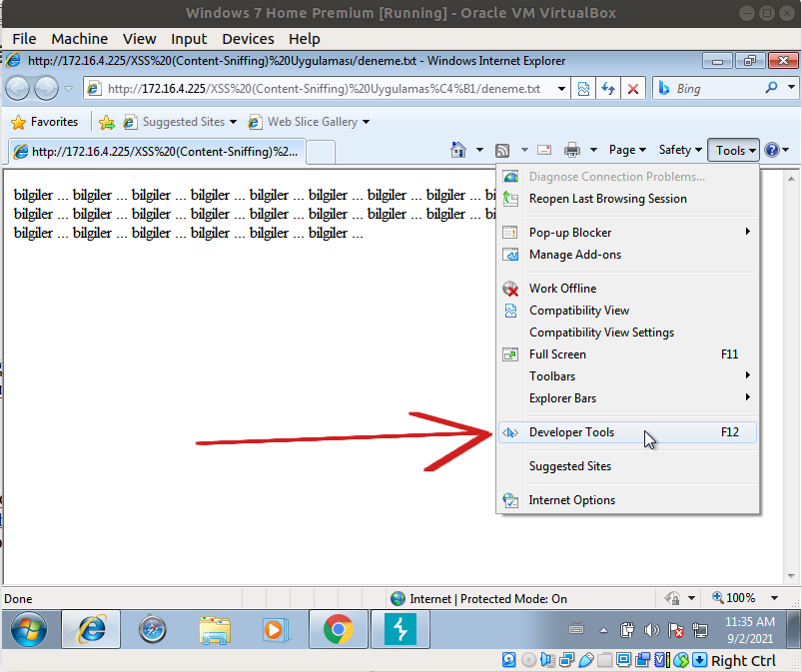Select Manage Add-ons menu entry
Image resolution: width=802 pixels, height=672 pixels.
pos(627,255)
